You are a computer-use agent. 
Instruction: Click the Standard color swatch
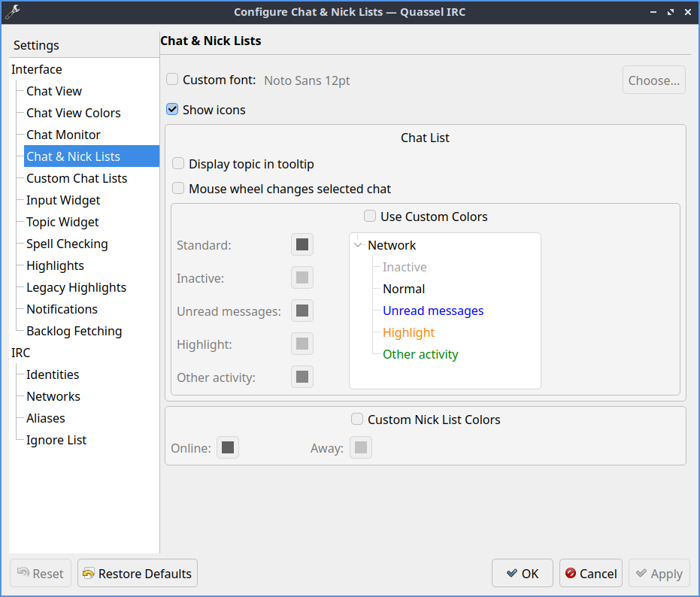pyautogui.click(x=302, y=245)
